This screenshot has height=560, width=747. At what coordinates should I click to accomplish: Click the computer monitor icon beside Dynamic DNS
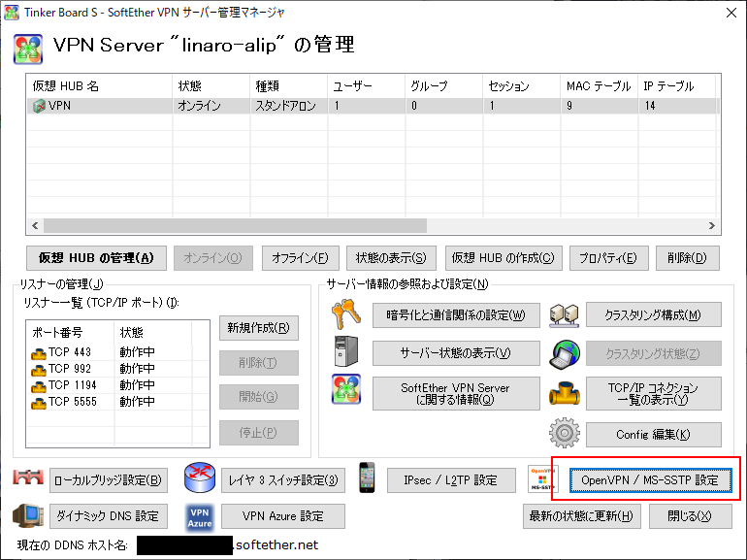[x=28, y=515]
